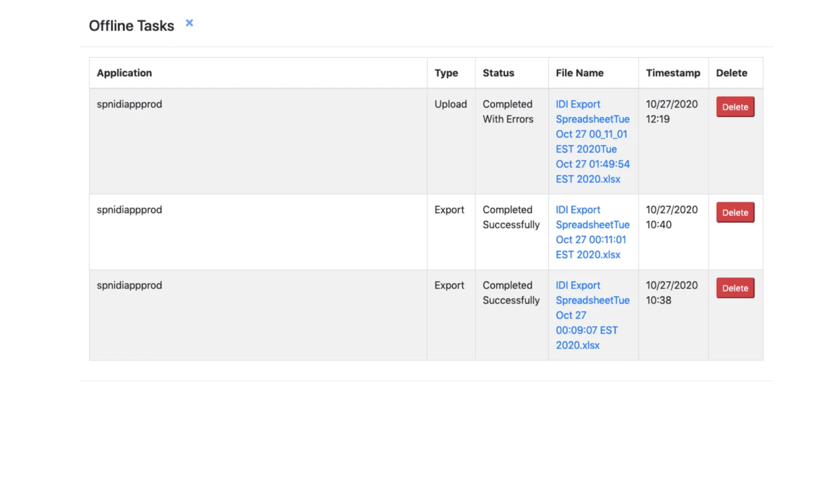Delete the 12:19 Upload task
Image resolution: width=834 pixels, height=504 pixels.
point(735,107)
